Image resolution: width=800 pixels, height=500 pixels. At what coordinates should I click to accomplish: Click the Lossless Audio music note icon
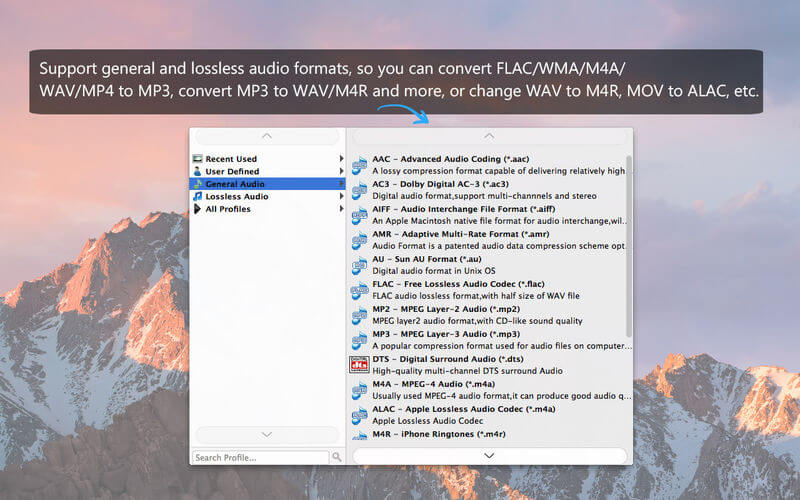pyautogui.click(x=197, y=196)
